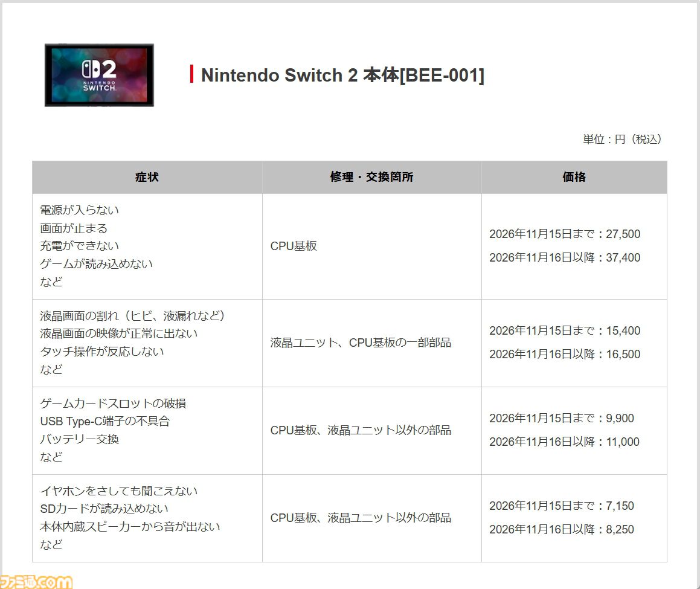Select the text ゲームが読み込めない

click(x=97, y=264)
